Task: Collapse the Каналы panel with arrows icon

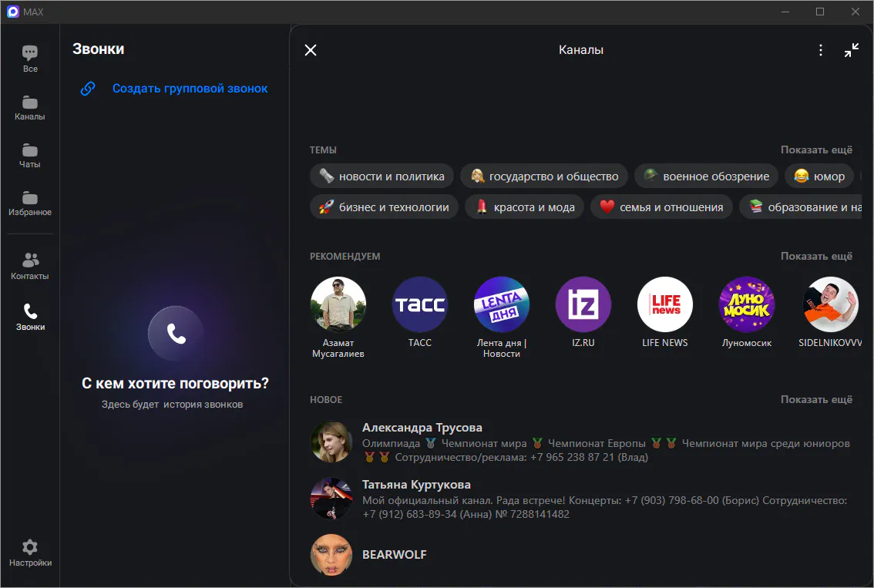Action: (x=851, y=50)
